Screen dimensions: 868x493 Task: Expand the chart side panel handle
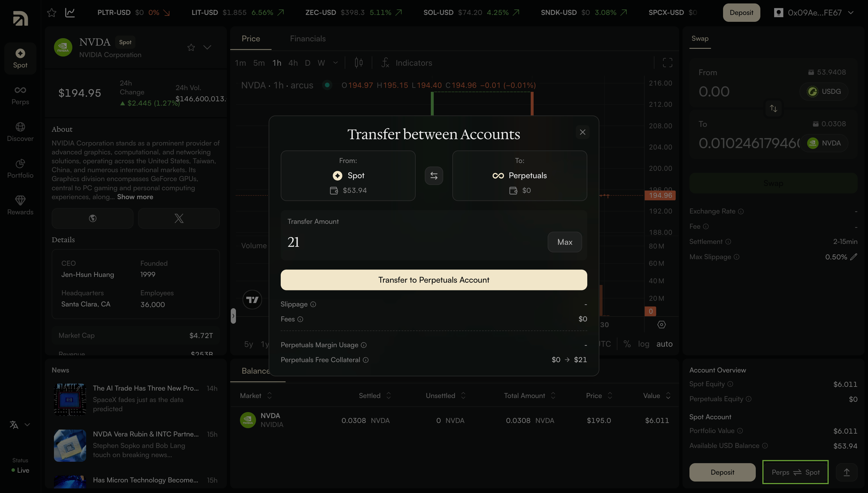(233, 316)
